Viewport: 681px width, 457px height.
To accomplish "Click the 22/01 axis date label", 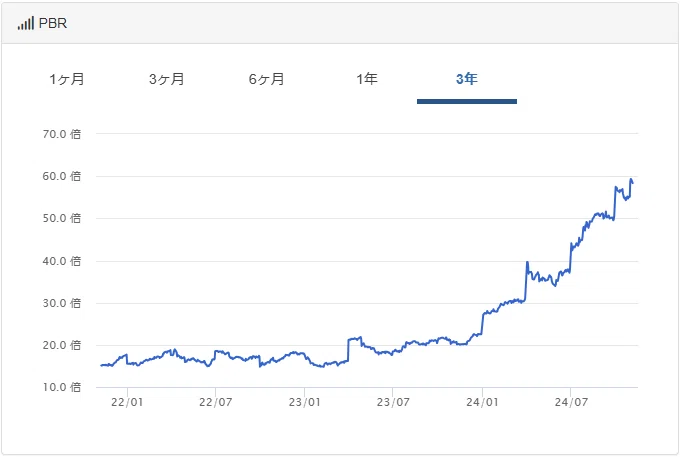I will click(127, 402).
